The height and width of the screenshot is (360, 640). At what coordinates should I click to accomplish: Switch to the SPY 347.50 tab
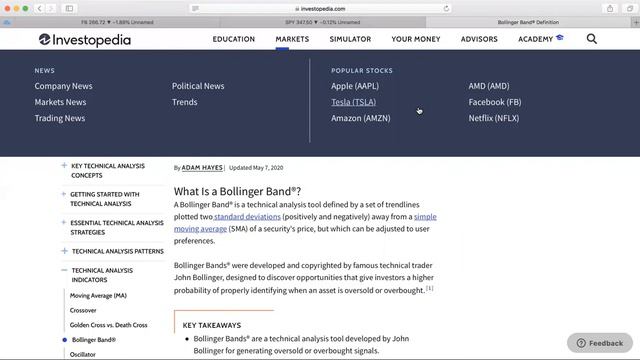click(x=322, y=22)
